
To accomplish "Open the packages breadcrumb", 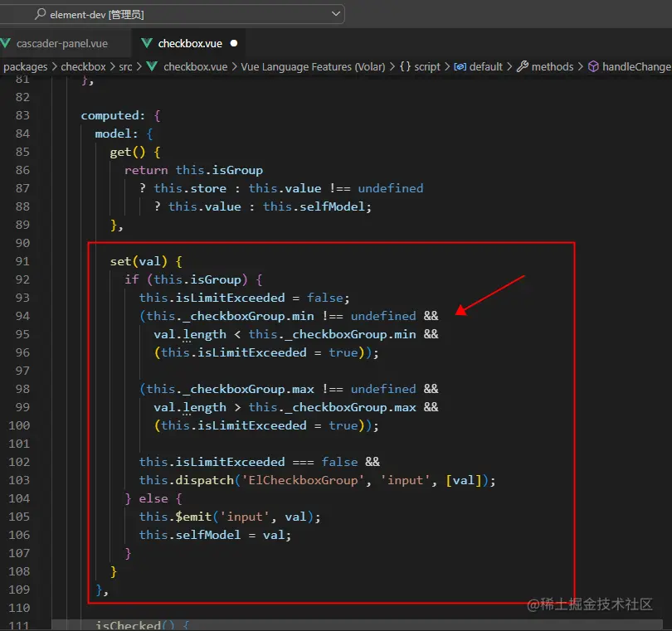I will pos(26,67).
